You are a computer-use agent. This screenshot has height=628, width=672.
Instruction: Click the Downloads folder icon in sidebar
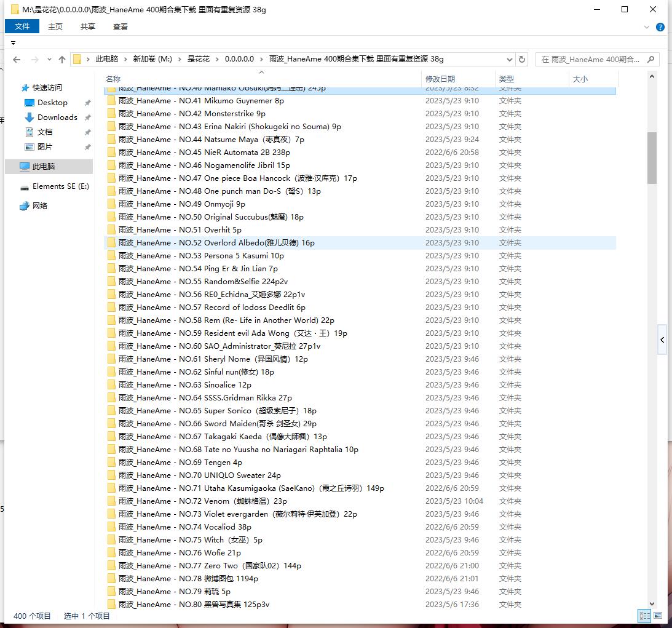click(29, 117)
